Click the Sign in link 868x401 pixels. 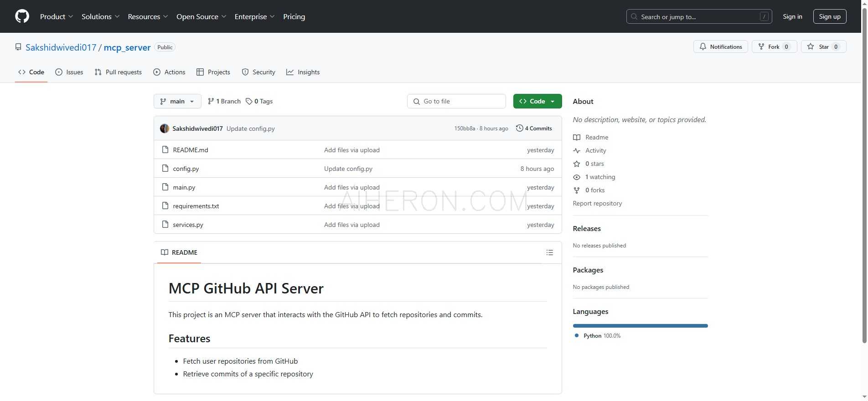(x=792, y=16)
